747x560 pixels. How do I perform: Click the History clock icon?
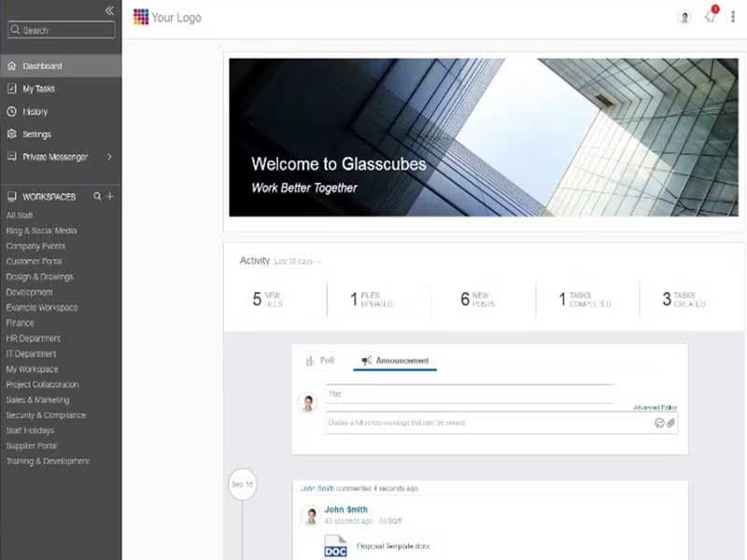(12, 111)
